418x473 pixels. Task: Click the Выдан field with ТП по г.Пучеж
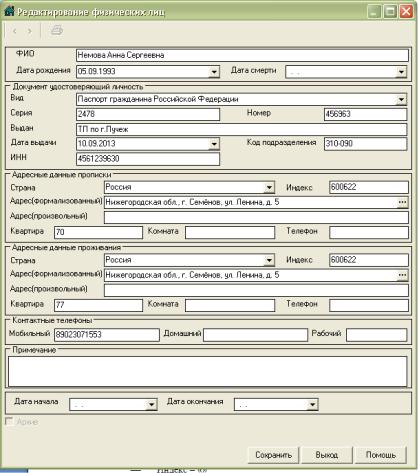point(241,129)
